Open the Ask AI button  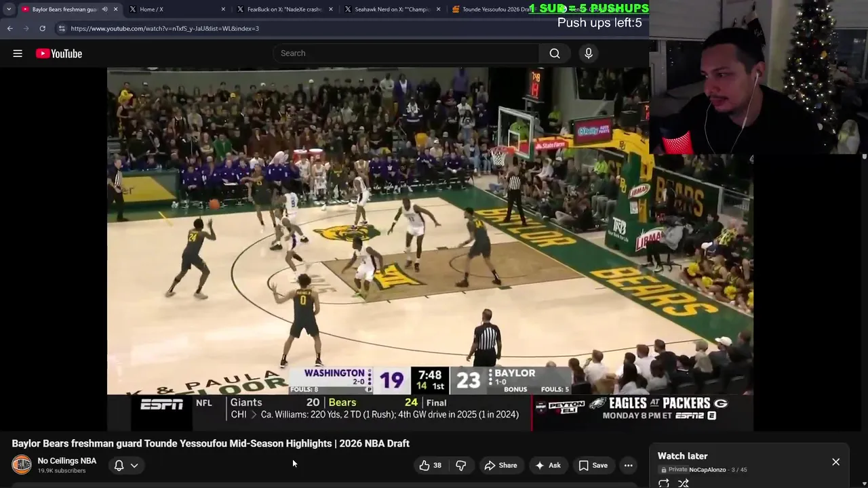548,465
